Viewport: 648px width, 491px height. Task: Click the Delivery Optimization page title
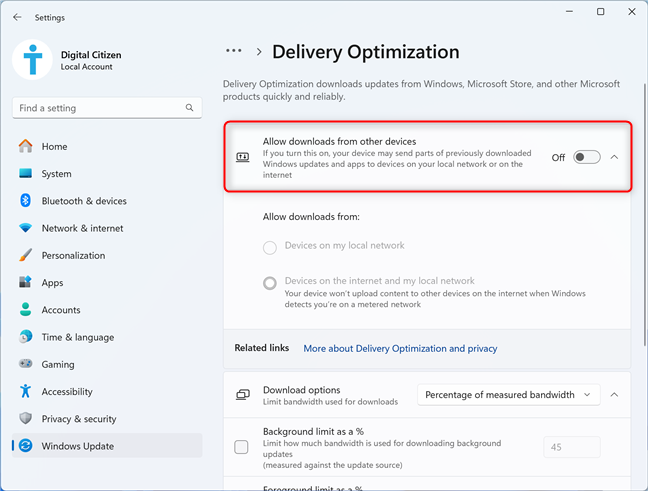(365, 52)
